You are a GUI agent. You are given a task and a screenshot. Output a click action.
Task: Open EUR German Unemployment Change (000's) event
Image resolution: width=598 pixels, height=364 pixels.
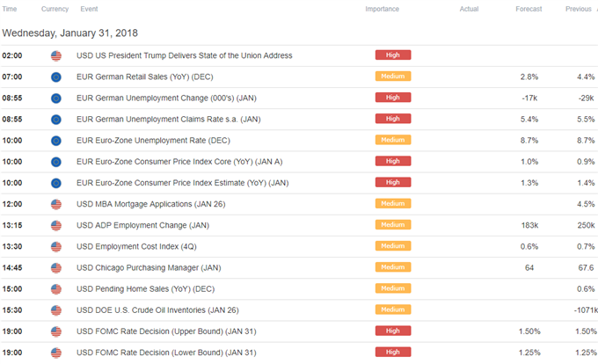point(166,98)
